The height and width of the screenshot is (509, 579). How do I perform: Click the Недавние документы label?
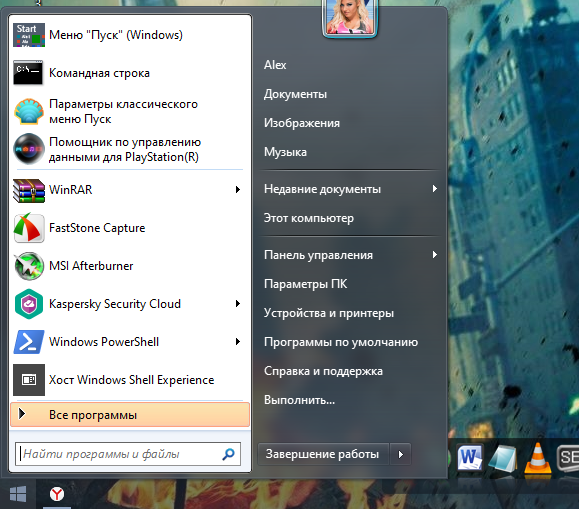tap(322, 189)
